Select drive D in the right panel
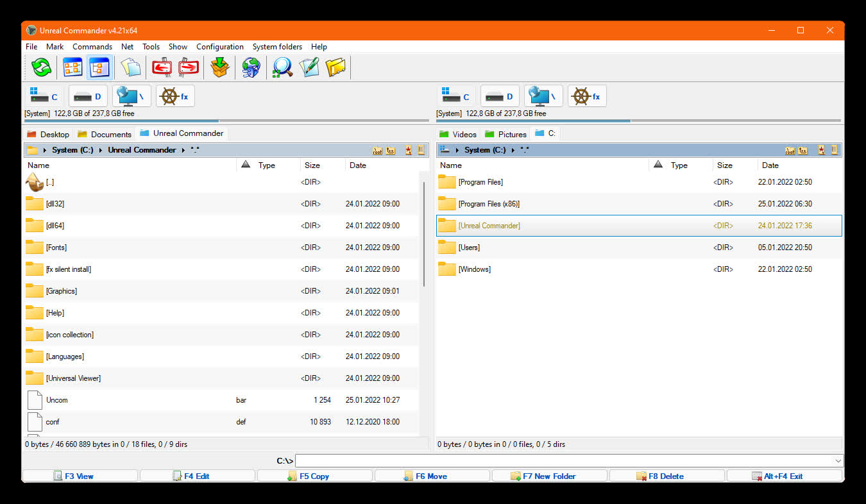This screenshot has width=866, height=504. (500, 97)
